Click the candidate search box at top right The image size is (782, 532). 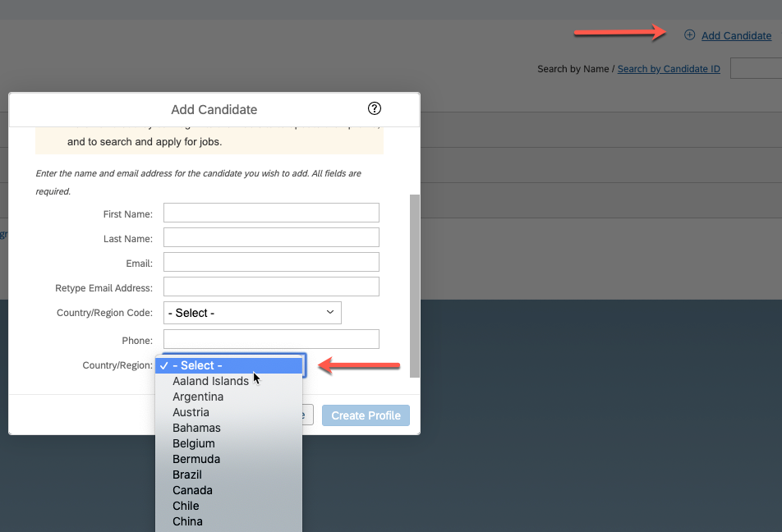[756, 68]
